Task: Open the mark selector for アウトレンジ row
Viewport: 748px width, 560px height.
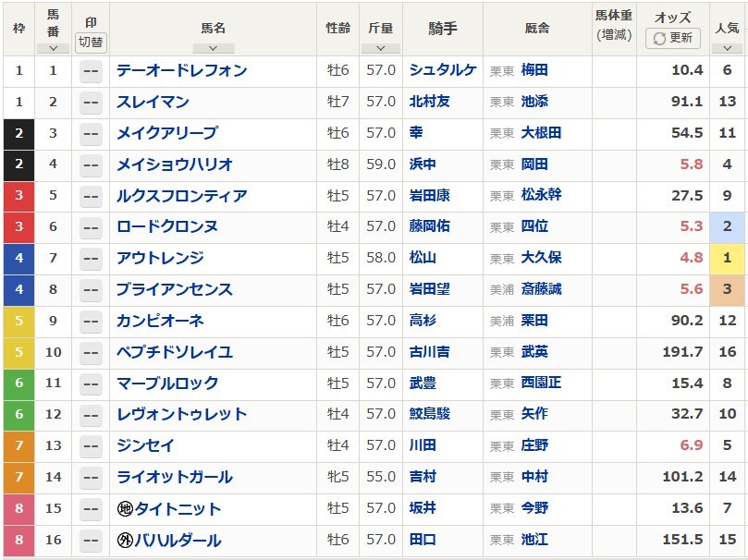Action: (91, 259)
